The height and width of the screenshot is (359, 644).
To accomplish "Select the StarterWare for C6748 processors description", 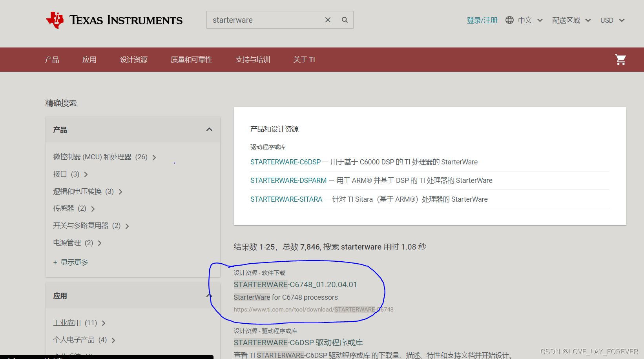I will coord(286,297).
